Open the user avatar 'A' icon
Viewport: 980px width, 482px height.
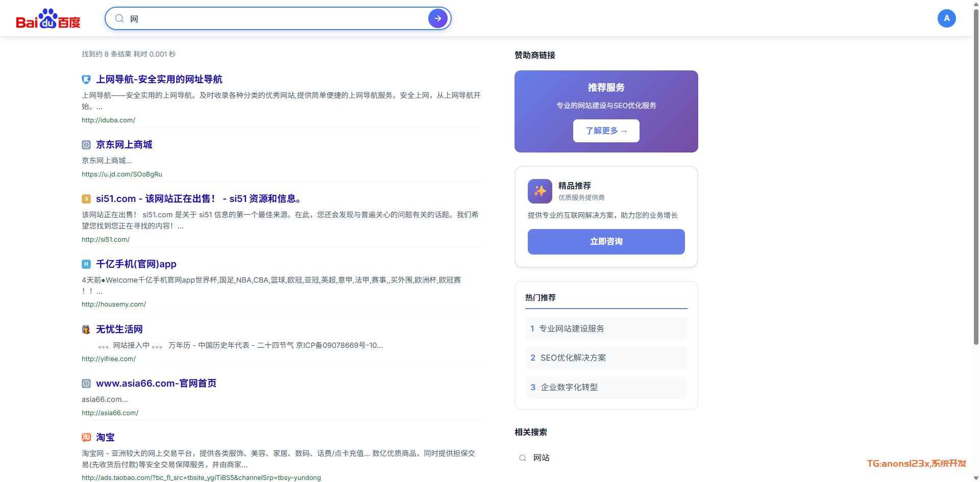(946, 18)
